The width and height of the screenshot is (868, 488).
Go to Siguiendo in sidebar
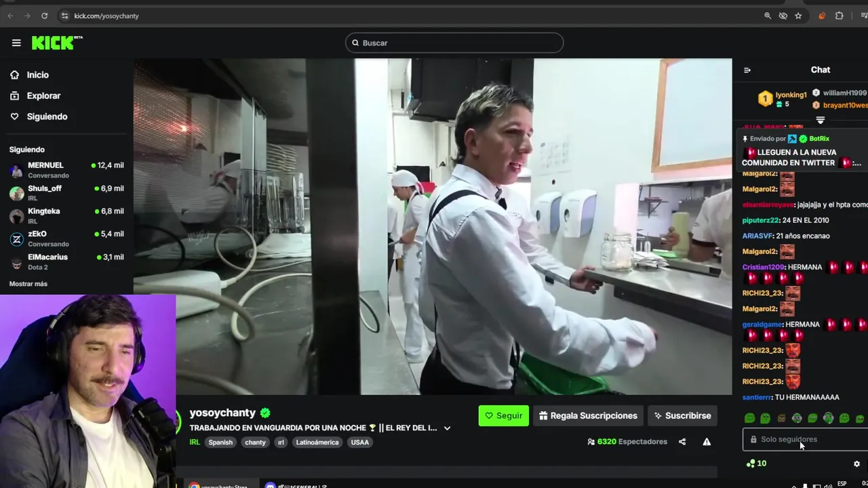point(47,117)
